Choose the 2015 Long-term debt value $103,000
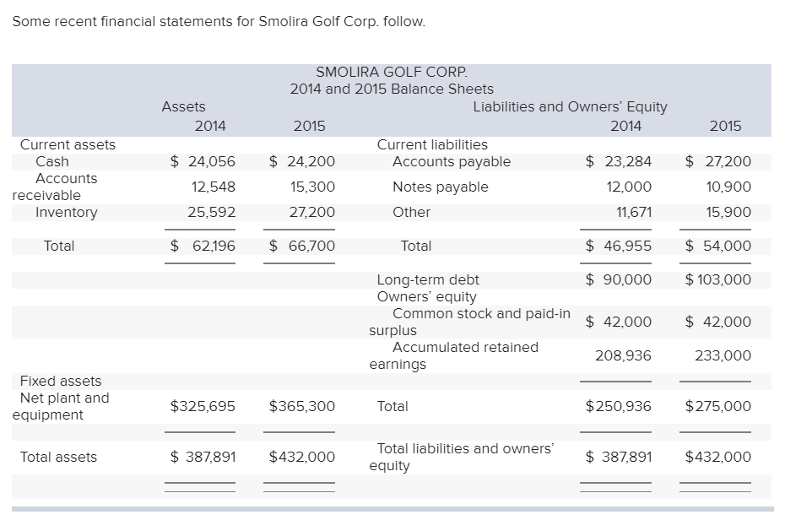This screenshot has height=531, width=812. 717,279
